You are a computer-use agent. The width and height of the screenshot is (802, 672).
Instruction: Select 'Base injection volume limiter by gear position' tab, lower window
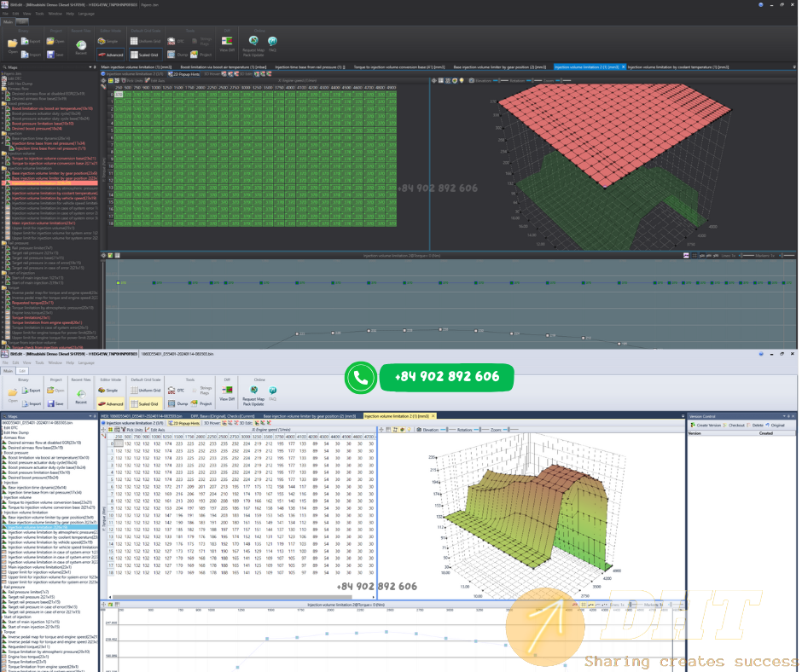click(x=310, y=416)
